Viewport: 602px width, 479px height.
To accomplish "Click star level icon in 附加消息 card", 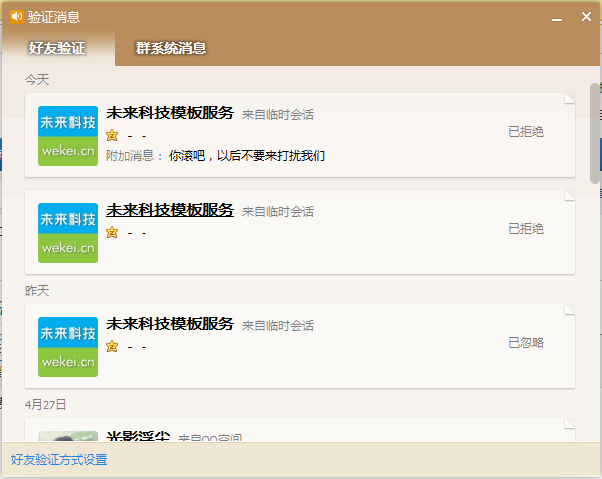I will coord(112,135).
